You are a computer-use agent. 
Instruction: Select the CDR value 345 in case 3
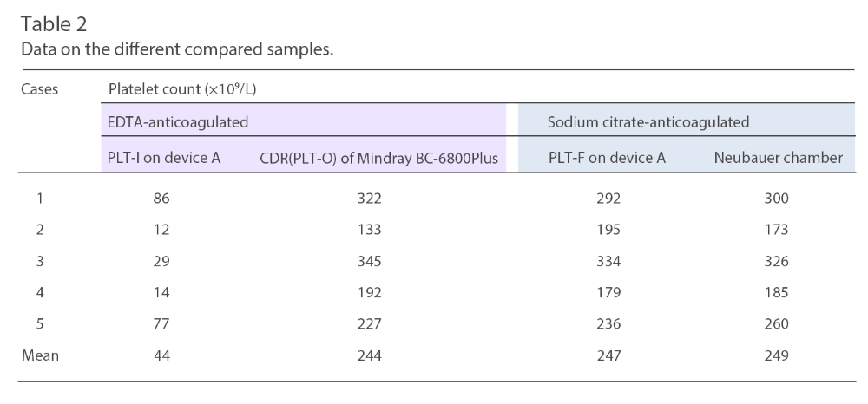tap(370, 261)
